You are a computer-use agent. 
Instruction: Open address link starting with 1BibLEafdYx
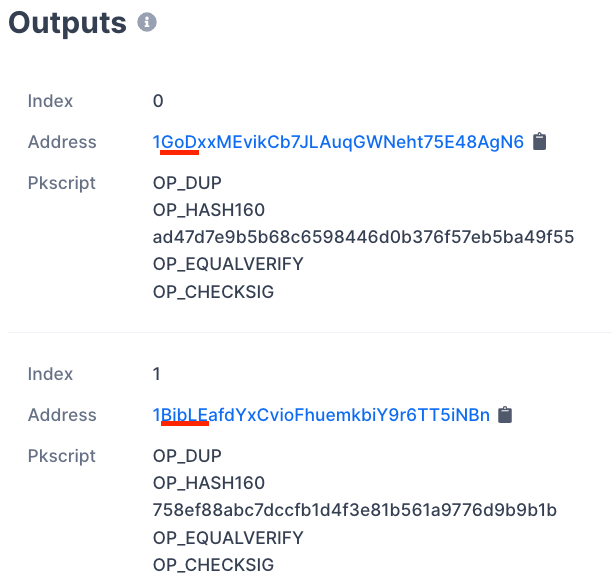tap(321, 415)
